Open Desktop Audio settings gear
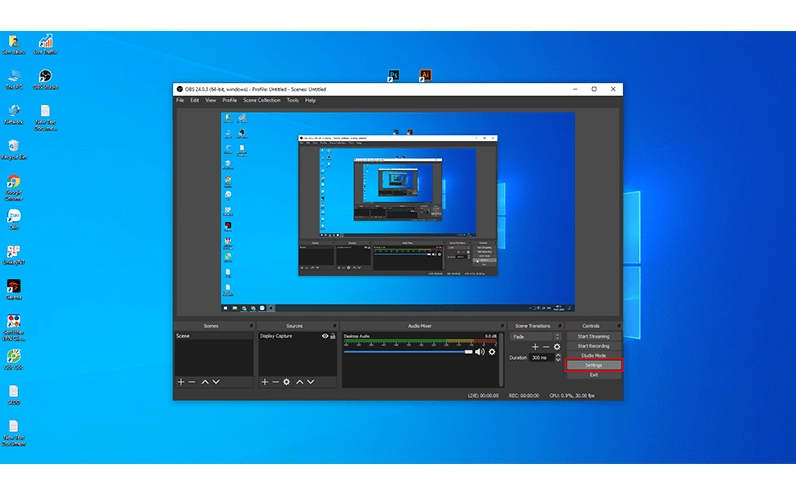Image resolution: width=796 pixels, height=496 pixels. (x=492, y=352)
